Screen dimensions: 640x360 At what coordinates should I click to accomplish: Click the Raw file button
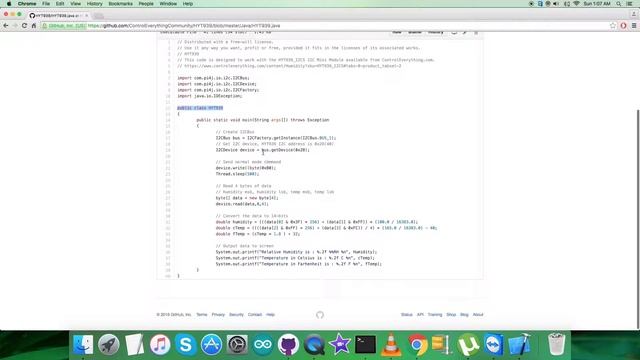(x=397, y=32)
